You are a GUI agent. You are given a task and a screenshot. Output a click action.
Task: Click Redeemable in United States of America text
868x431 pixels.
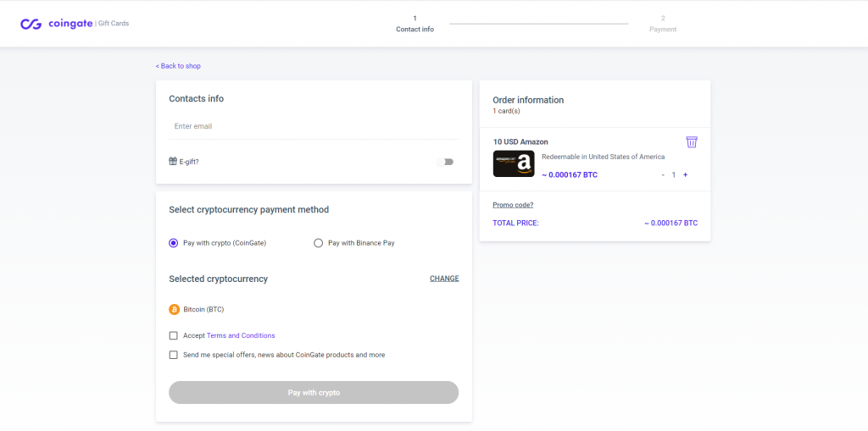click(603, 157)
